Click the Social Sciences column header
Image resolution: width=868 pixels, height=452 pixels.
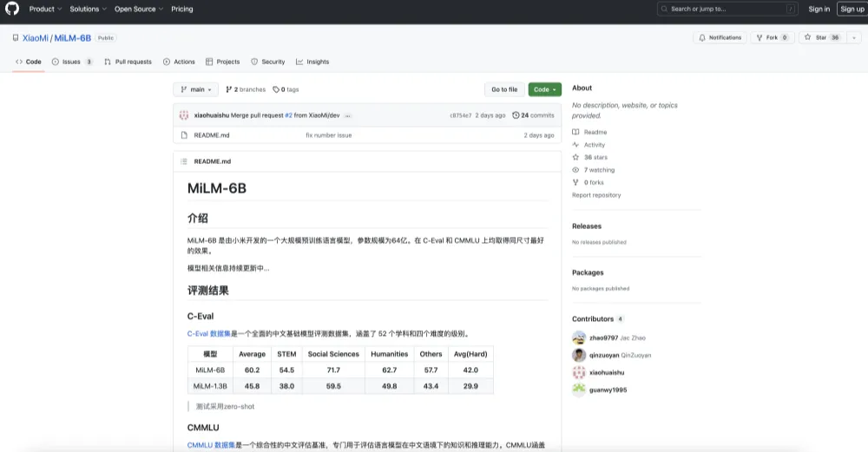(333, 354)
